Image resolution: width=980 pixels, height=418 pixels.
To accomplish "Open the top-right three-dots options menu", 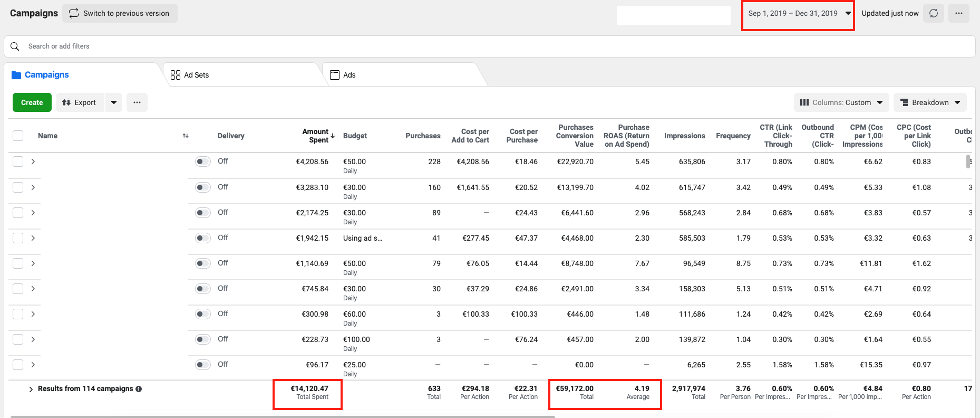I will (x=958, y=13).
